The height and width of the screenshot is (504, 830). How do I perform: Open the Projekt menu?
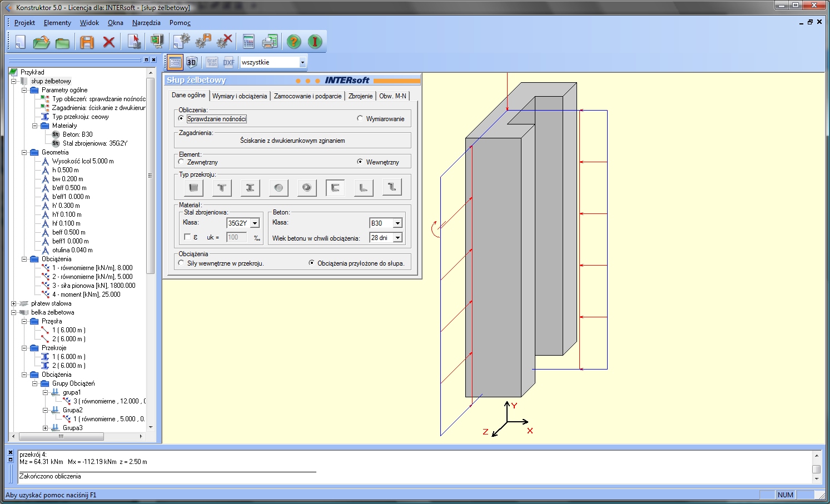click(24, 23)
